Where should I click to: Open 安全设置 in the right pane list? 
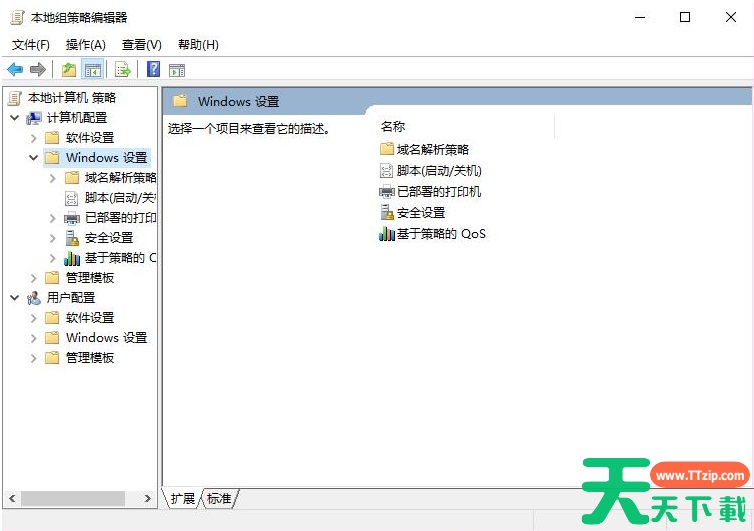(420, 212)
